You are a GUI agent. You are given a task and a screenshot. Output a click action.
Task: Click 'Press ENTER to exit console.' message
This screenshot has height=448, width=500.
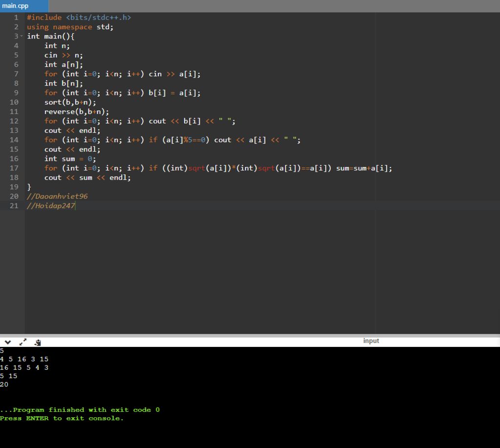pos(62,418)
